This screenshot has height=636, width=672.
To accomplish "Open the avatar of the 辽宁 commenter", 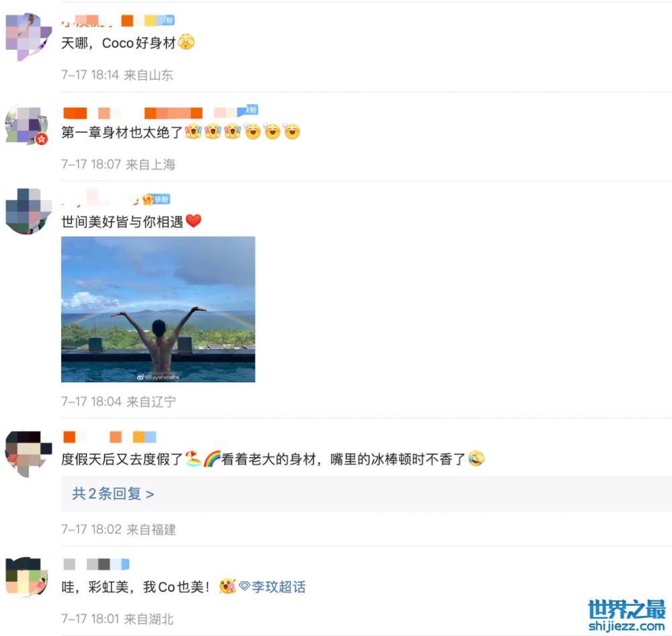I will point(28,211).
